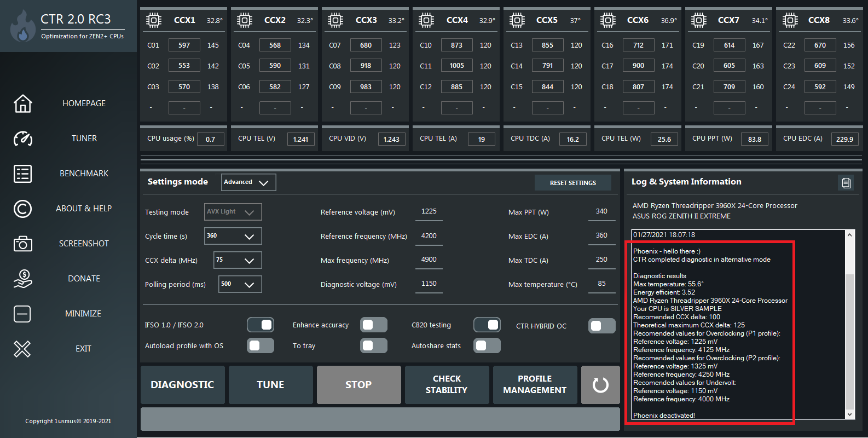Expand the Testing mode AVX Light dropdown
This screenshot has height=438, width=868.
coord(233,212)
